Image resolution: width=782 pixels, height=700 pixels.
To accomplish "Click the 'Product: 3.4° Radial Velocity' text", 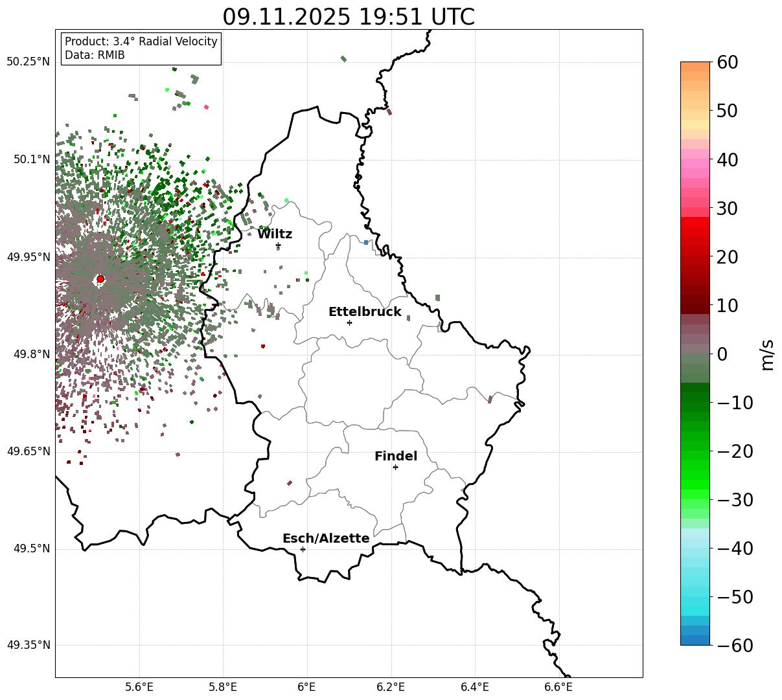I will pyautogui.click(x=141, y=41).
